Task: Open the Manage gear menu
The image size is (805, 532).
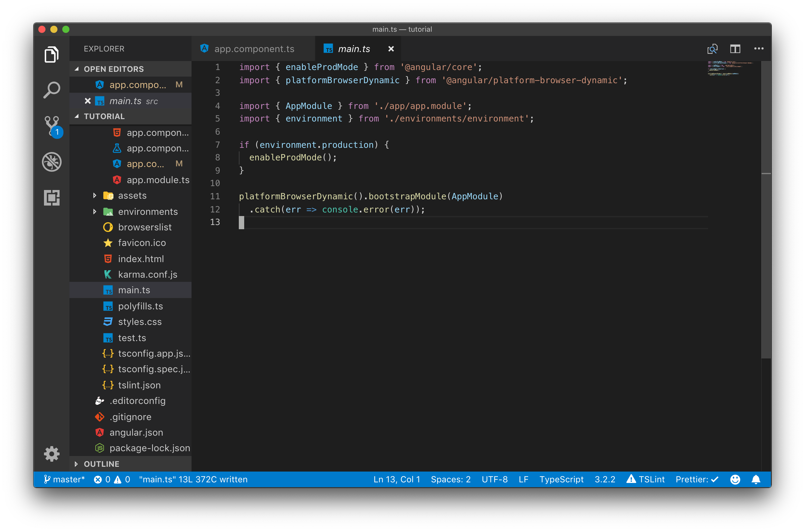Action: pos(51,454)
